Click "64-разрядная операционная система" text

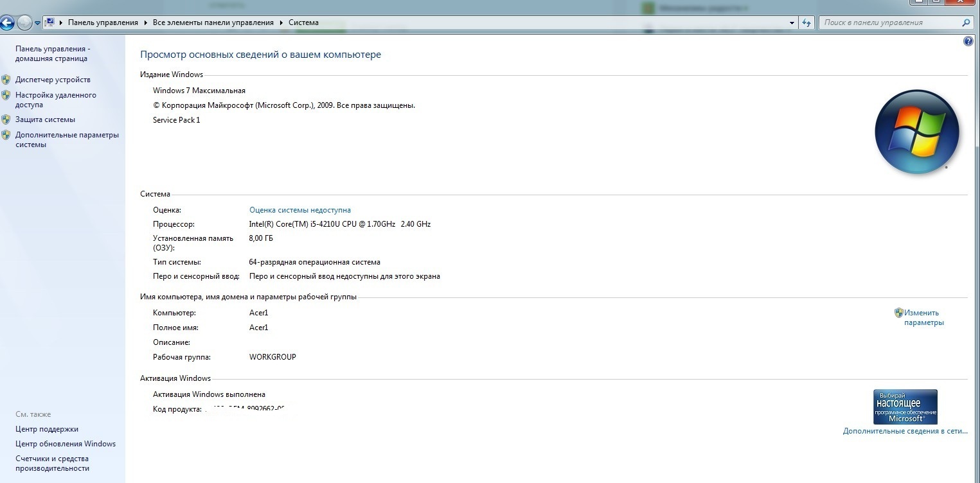click(315, 262)
